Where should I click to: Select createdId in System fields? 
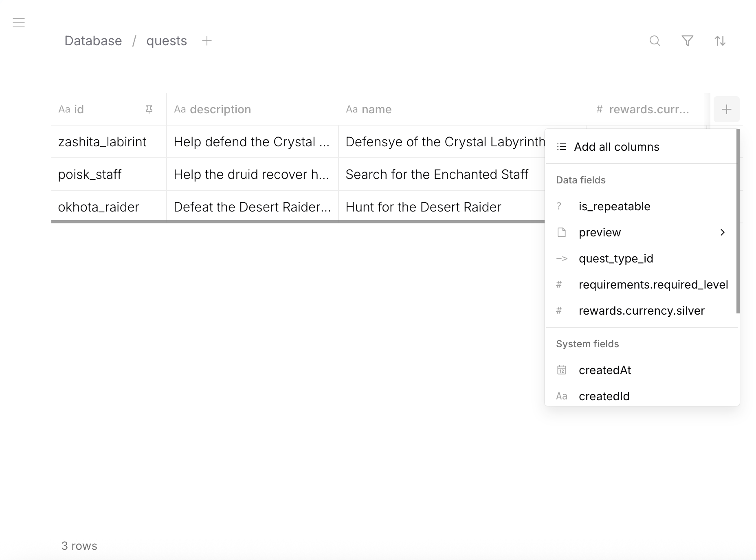pyautogui.click(x=604, y=396)
